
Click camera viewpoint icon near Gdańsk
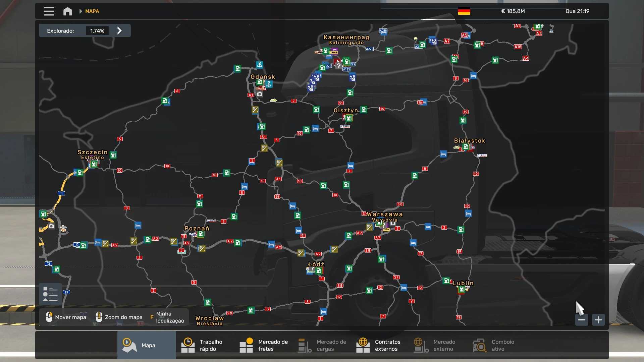pyautogui.click(x=260, y=94)
